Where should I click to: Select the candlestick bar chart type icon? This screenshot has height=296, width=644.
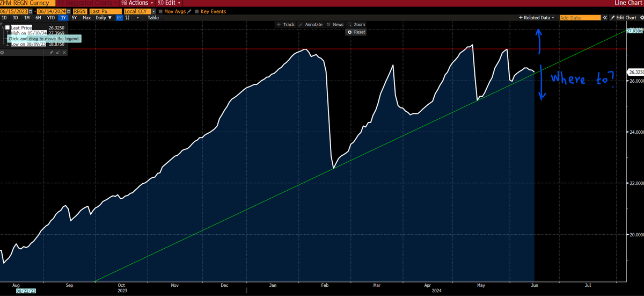127,18
